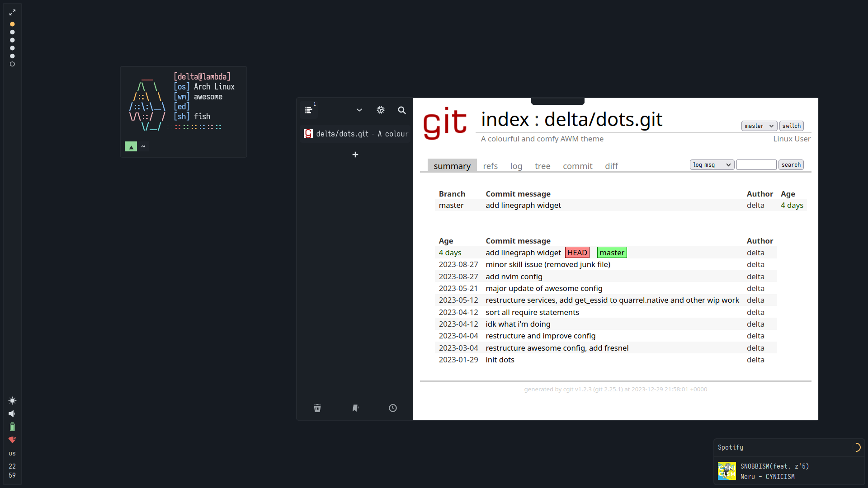Switch to the empty last workspace circle

point(12,64)
